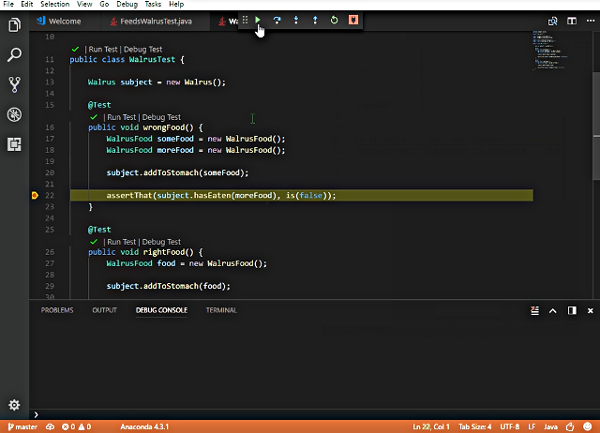
Task: Open the Debug menu
Action: 127,4
